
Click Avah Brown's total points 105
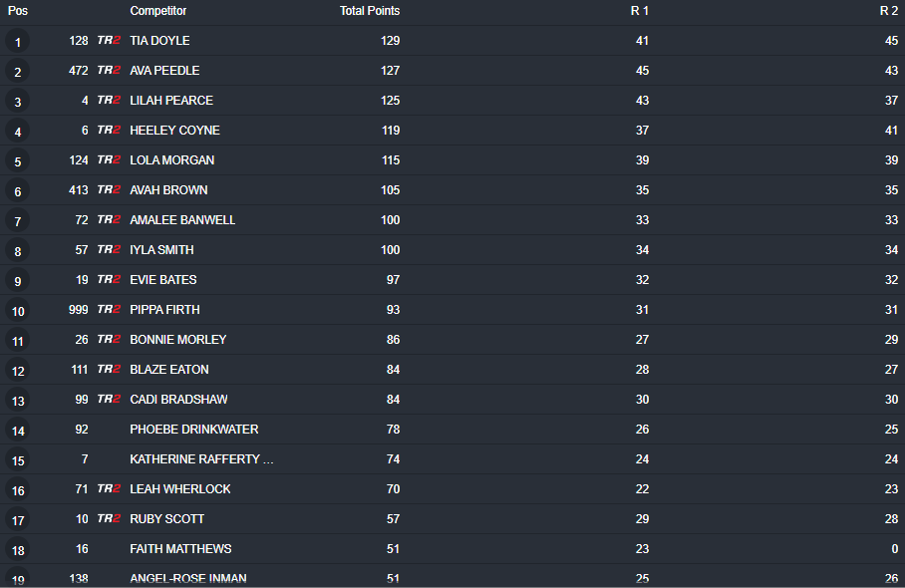pos(389,190)
